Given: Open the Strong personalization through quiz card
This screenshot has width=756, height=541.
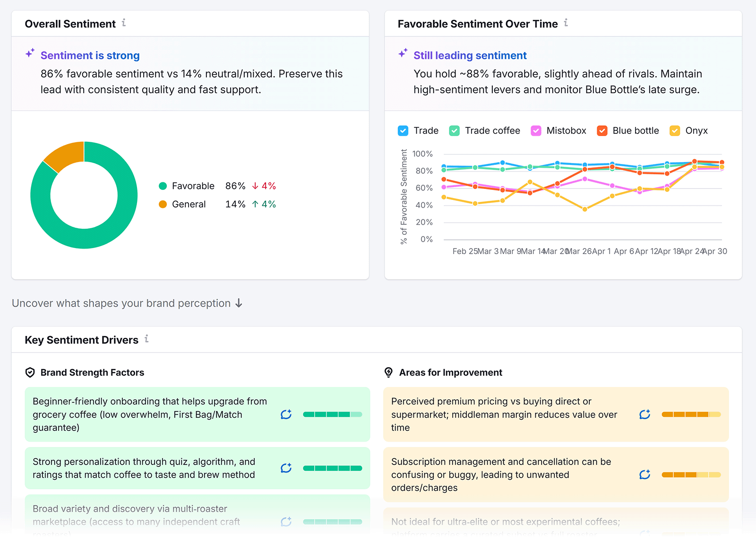Looking at the screenshot, I should [x=198, y=468].
